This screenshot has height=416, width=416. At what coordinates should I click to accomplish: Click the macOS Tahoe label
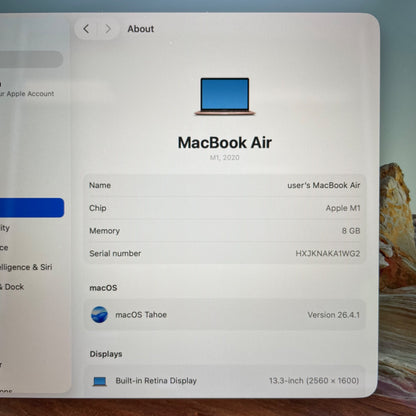point(141,315)
